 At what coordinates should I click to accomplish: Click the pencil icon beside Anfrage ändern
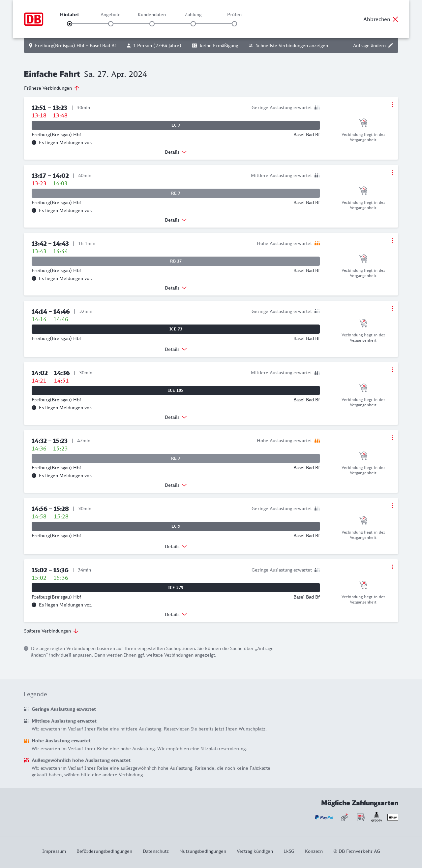(x=391, y=46)
